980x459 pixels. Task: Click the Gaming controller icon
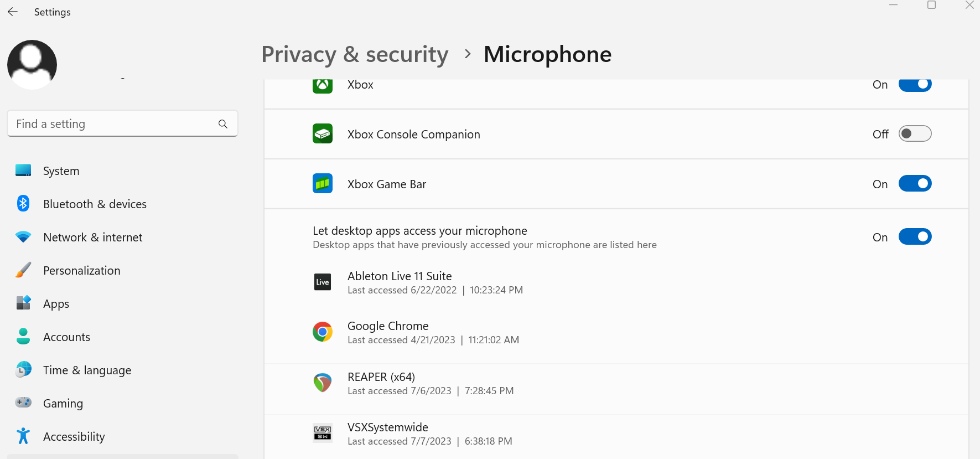[23, 403]
